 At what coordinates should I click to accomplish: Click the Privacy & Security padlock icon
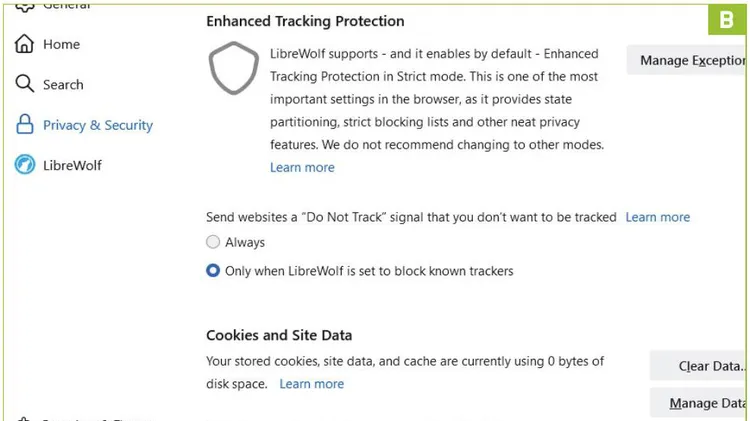point(24,124)
